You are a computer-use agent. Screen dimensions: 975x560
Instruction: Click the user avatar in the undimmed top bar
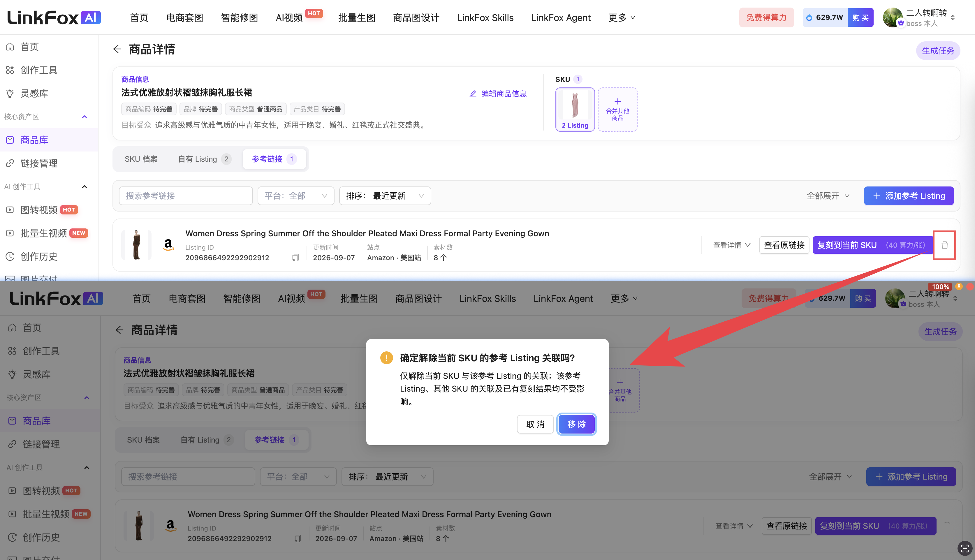point(893,17)
